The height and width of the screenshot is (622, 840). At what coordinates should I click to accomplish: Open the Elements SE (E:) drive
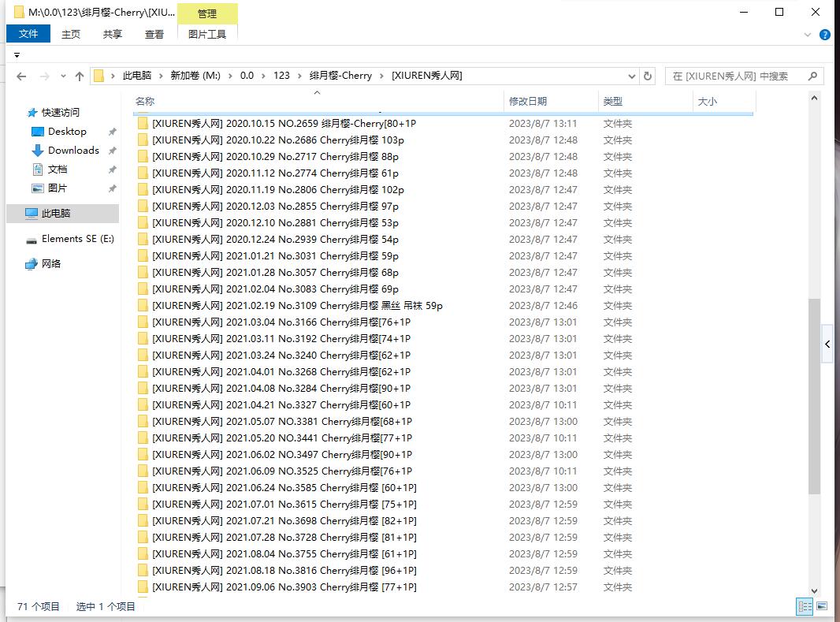pos(78,238)
